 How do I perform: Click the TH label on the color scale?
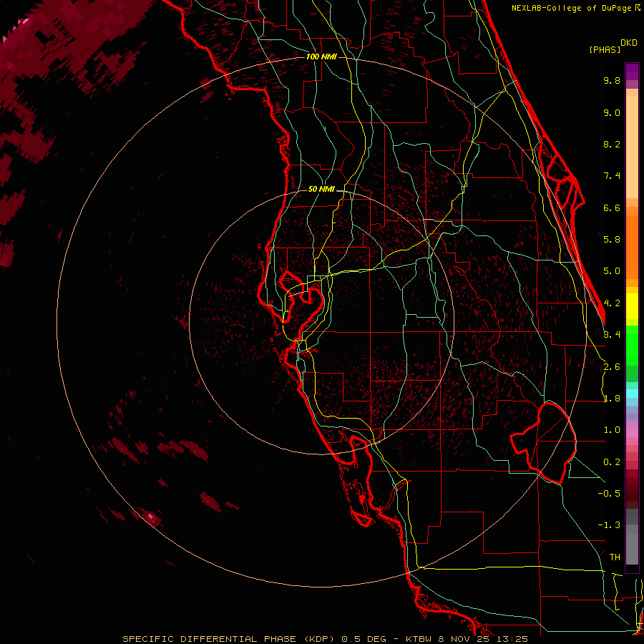615,557
